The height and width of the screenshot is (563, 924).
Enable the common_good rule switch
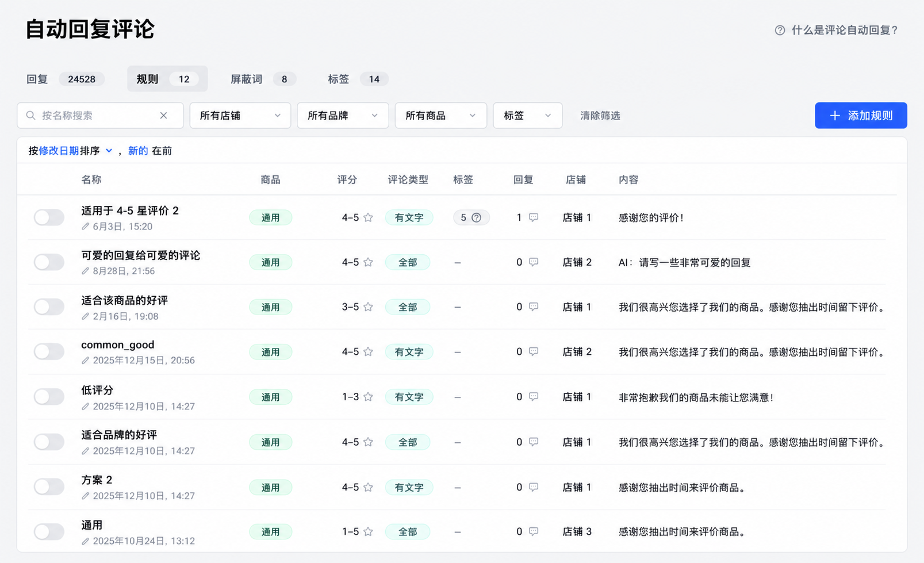49,351
